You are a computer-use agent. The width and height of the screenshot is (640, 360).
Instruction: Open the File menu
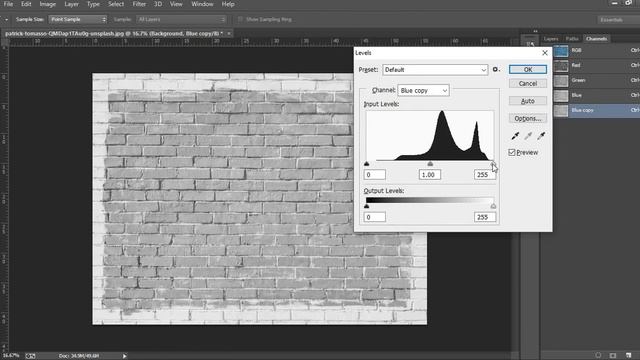coord(8,4)
